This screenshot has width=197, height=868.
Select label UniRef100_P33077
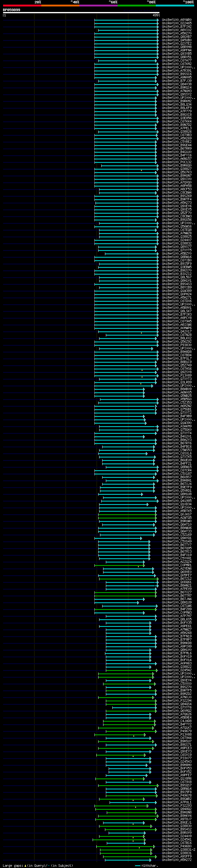176,758
